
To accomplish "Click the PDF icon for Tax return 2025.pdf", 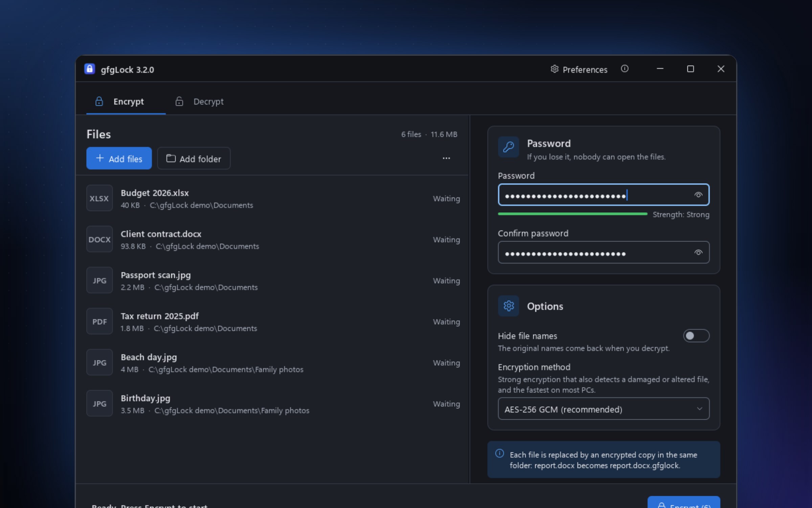I will click(x=99, y=321).
